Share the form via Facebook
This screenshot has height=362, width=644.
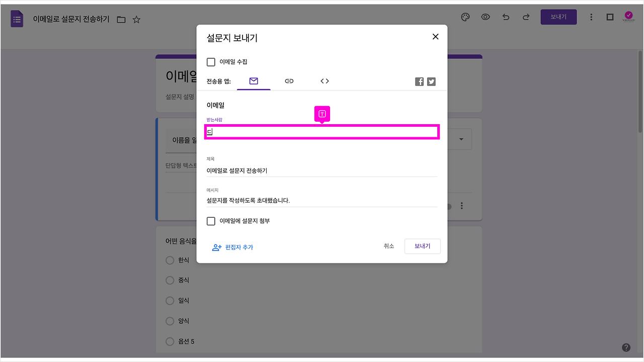click(x=419, y=81)
